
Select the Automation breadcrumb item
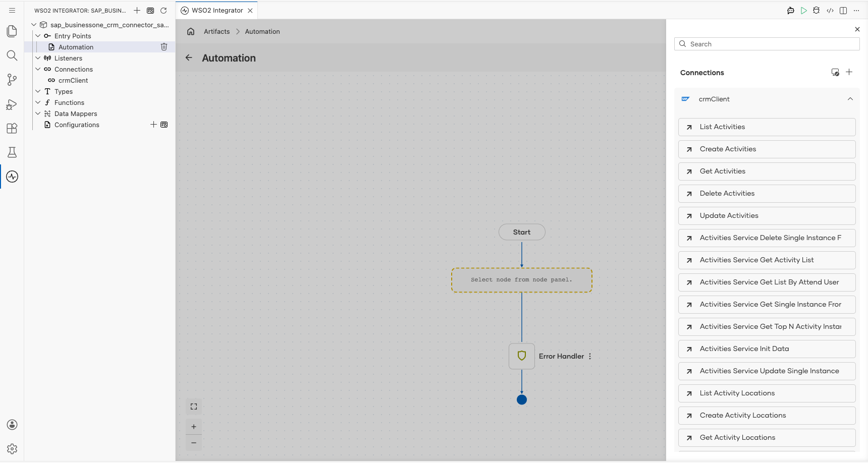pos(262,31)
